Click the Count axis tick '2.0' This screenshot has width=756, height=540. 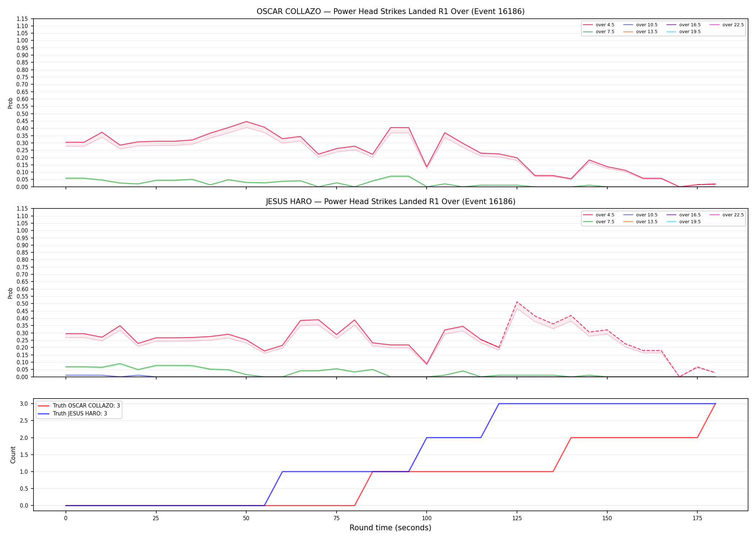tap(24, 438)
